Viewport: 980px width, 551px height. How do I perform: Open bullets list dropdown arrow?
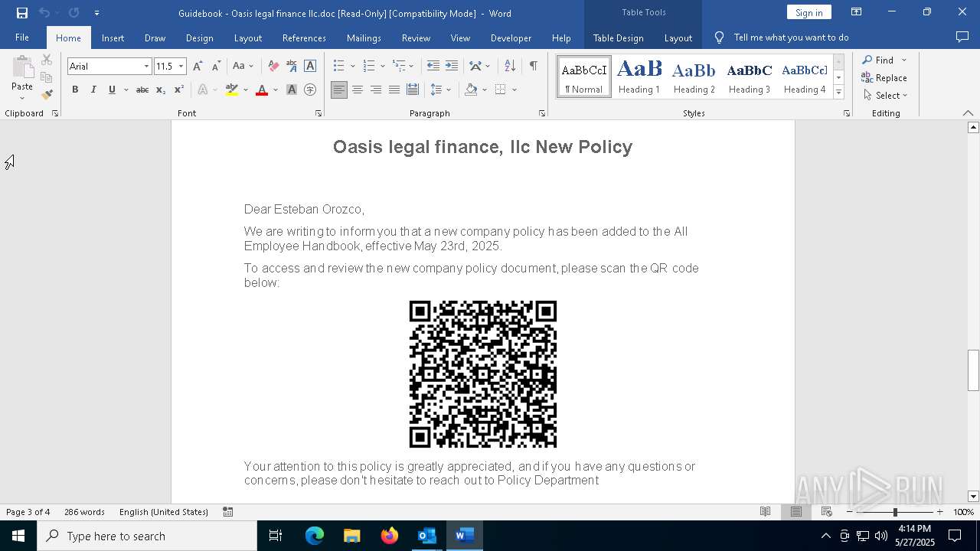pos(353,67)
